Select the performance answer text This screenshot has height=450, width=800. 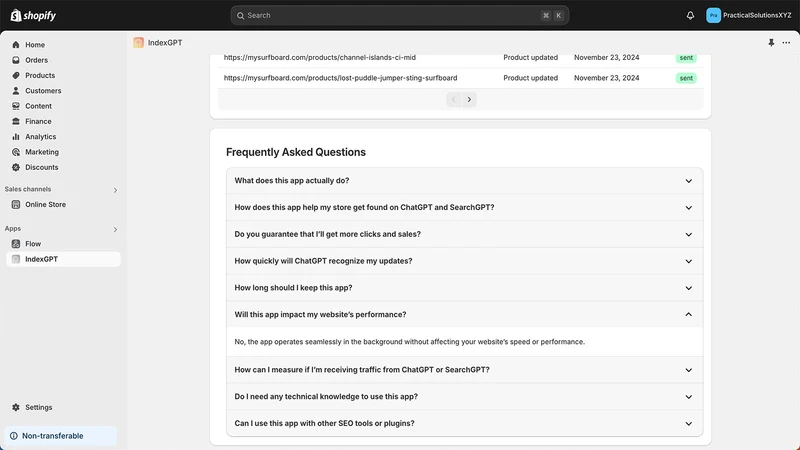coord(409,342)
